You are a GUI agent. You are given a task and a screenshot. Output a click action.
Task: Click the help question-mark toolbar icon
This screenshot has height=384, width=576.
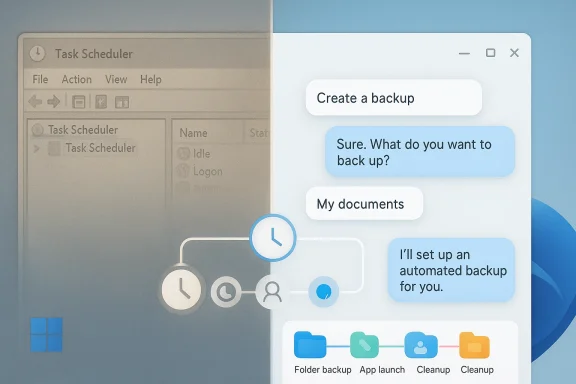pos(101,102)
